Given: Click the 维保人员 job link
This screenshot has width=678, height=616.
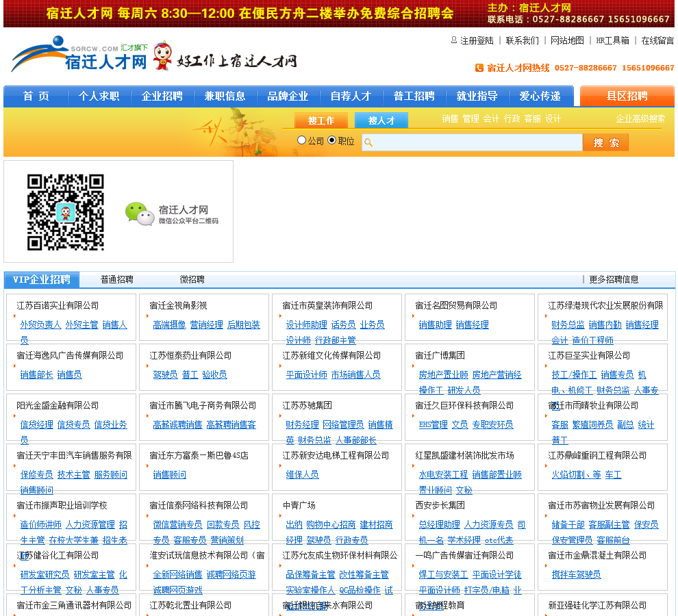Looking at the screenshot, I should 302,474.
